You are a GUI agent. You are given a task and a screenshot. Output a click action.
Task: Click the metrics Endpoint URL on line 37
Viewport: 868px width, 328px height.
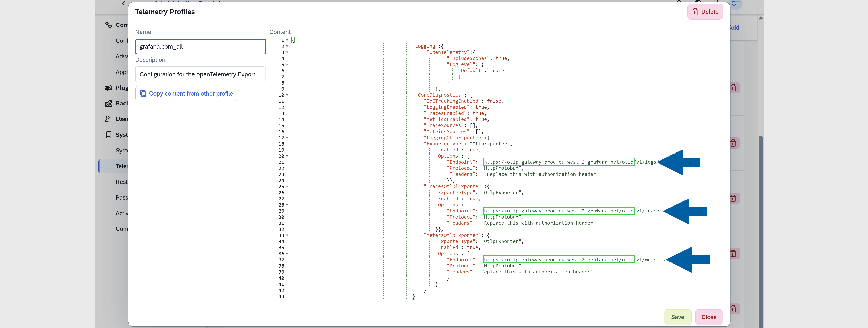pyautogui.click(x=574, y=260)
